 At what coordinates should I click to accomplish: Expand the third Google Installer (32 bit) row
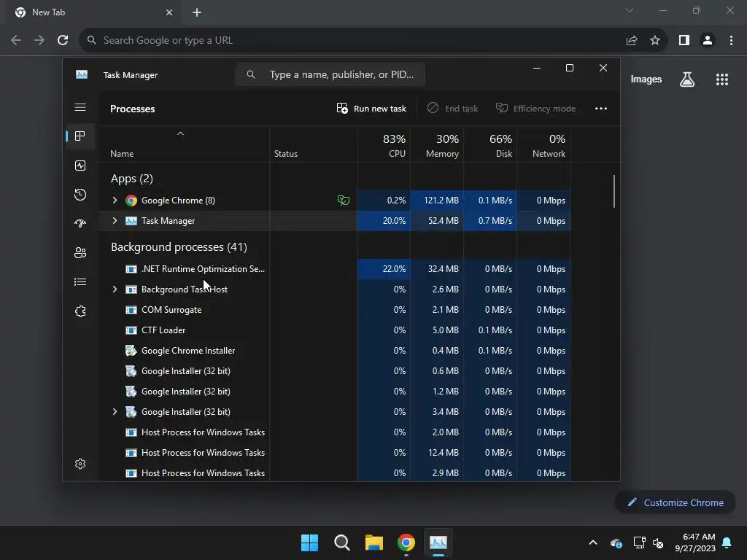pyautogui.click(x=115, y=412)
